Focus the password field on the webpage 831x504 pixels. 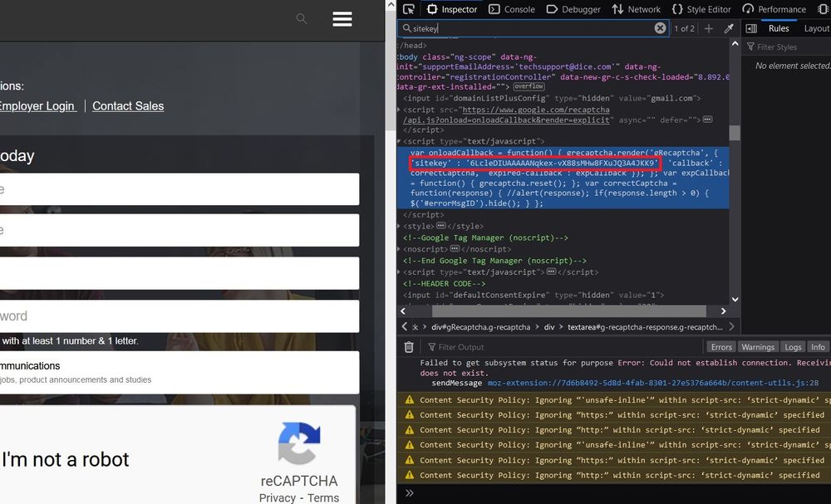pos(179,316)
